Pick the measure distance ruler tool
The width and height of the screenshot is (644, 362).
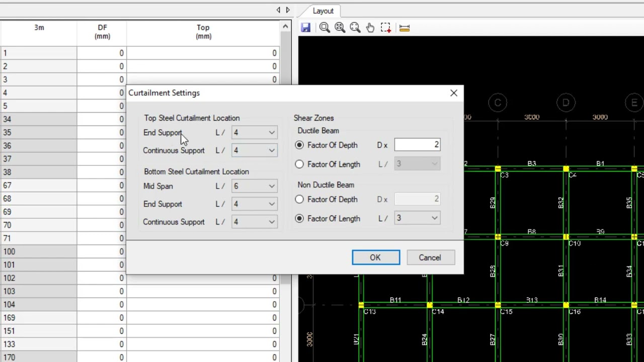pyautogui.click(x=405, y=28)
